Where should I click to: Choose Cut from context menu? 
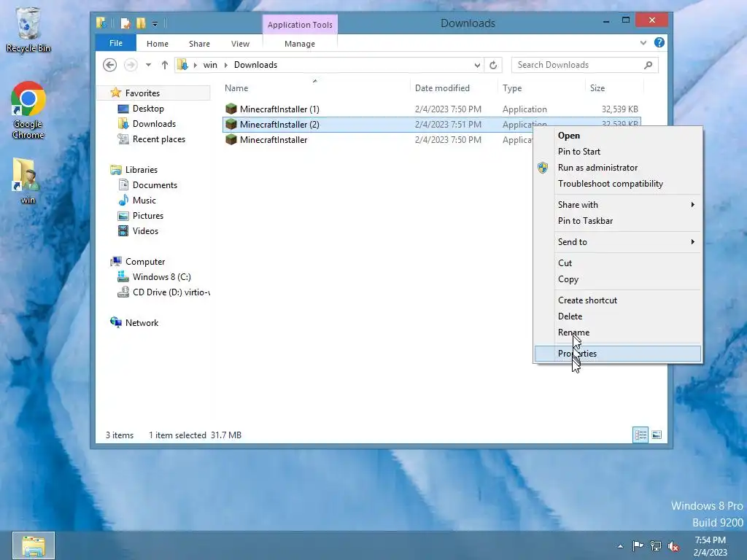point(618,262)
